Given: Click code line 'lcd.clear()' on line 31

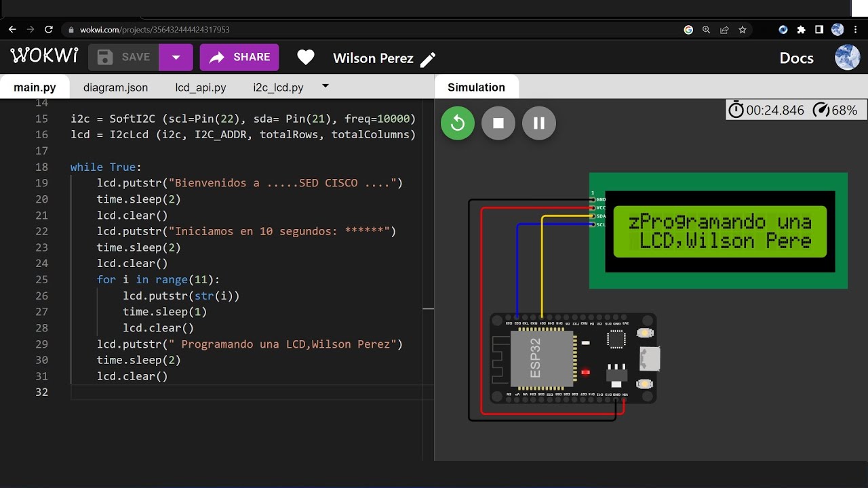Looking at the screenshot, I should [x=132, y=376].
